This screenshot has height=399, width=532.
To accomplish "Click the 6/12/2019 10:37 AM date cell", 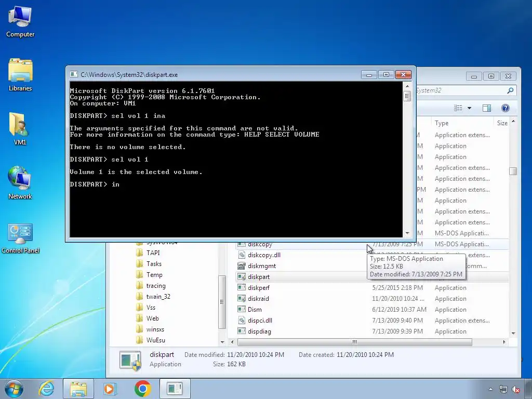I will click(x=399, y=310).
